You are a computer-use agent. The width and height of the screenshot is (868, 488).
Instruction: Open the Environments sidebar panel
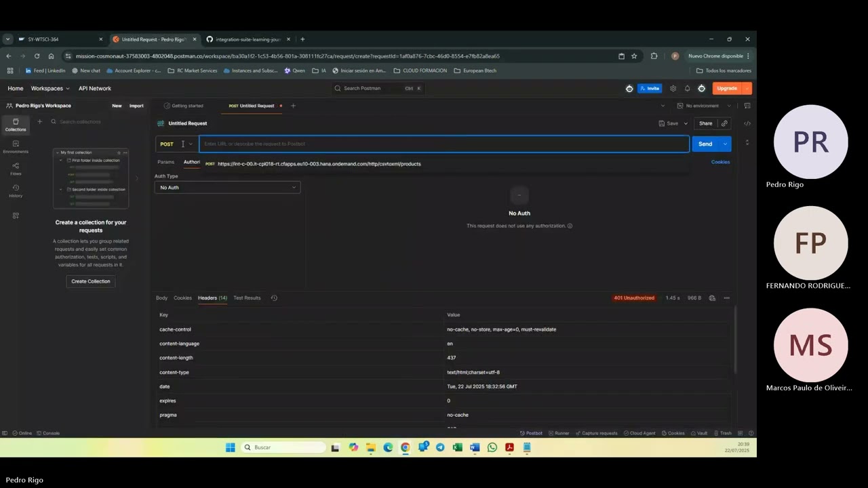pyautogui.click(x=16, y=146)
